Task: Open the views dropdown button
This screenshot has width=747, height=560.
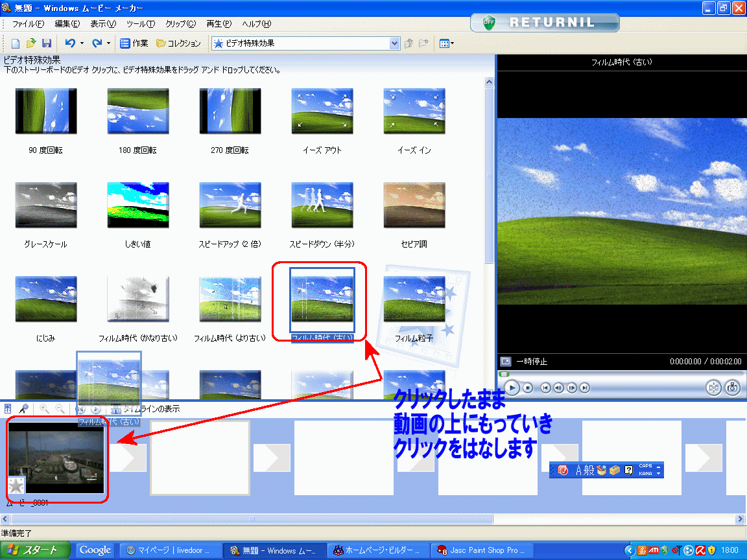Action: pyautogui.click(x=446, y=43)
